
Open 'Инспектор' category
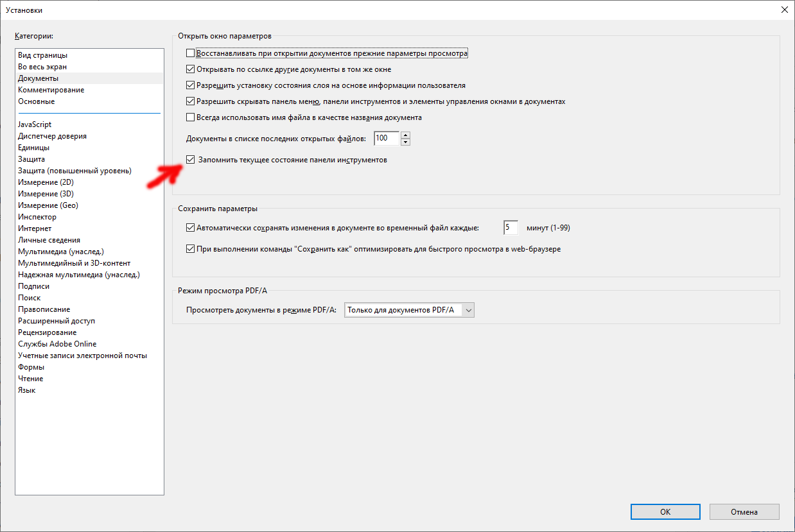tap(89, 217)
